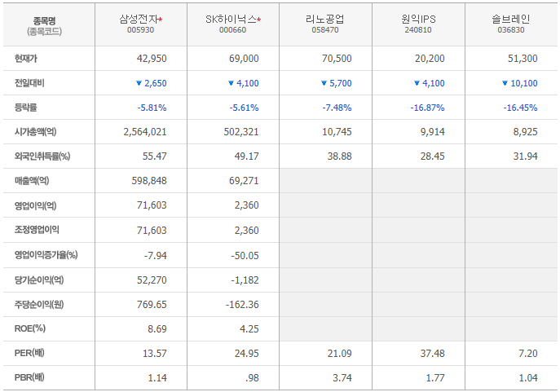The height and width of the screenshot is (392, 560).
Task: Click the EPS value 769.65
Action: tap(152, 305)
